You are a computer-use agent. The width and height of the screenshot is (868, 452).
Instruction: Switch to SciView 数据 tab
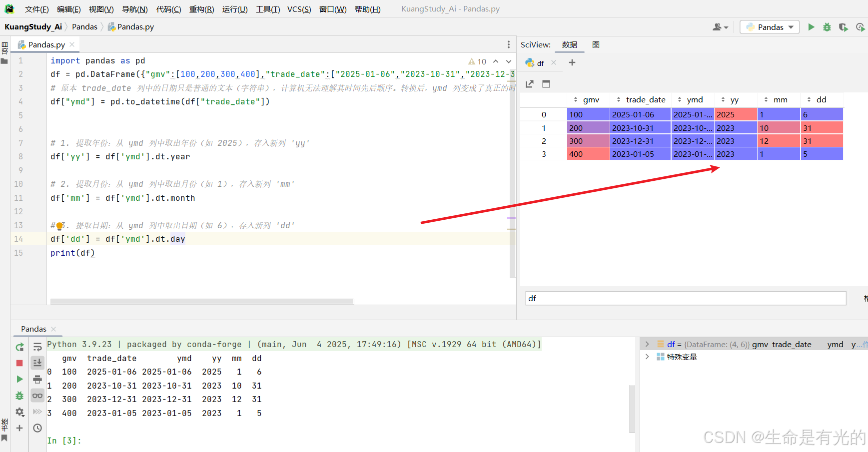click(570, 44)
